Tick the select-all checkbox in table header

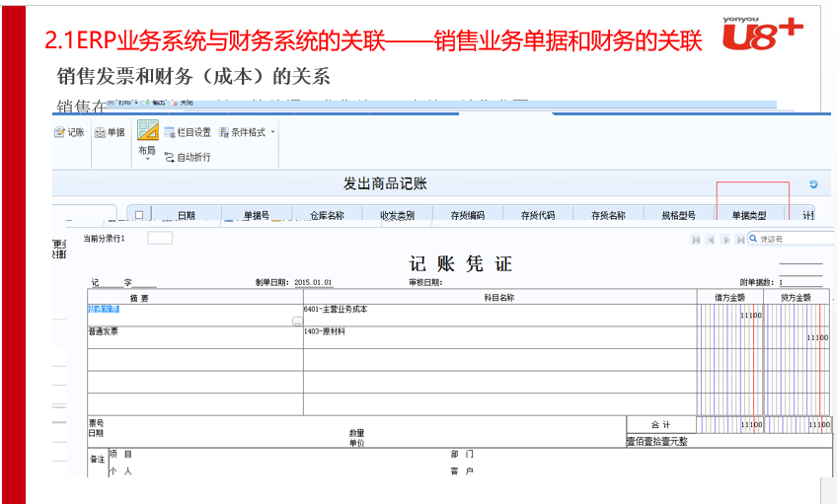(x=139, y=215)
